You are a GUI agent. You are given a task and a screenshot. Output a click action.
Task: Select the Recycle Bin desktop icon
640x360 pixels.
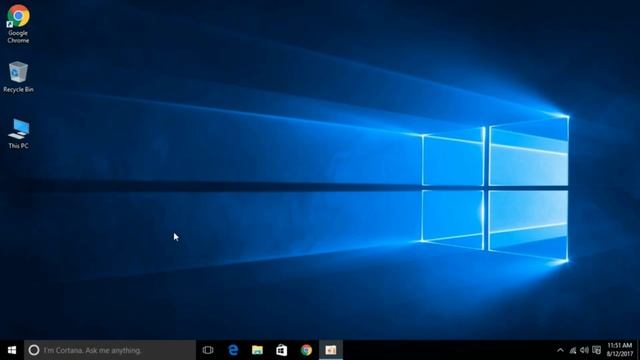(18, 77)
